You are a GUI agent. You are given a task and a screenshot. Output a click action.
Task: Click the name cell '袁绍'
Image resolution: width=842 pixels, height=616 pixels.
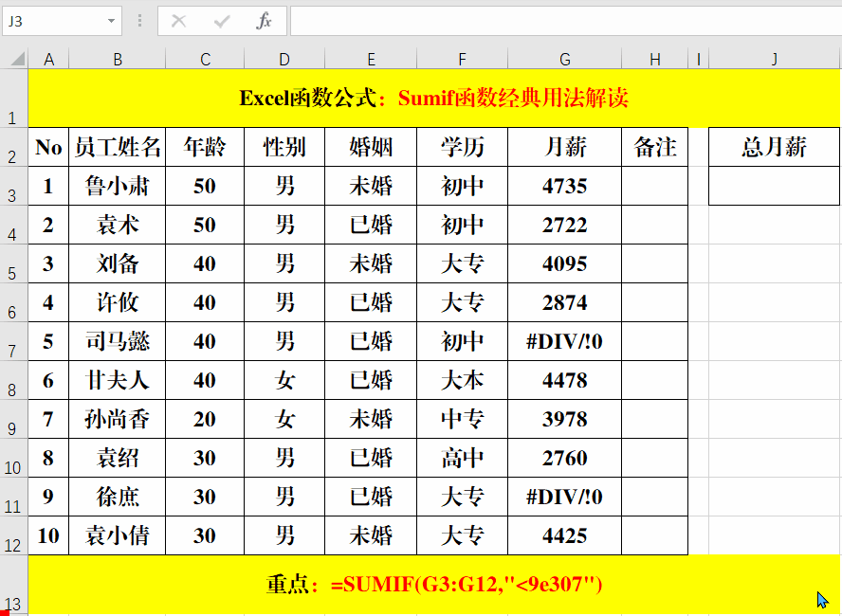click(117, 458)
